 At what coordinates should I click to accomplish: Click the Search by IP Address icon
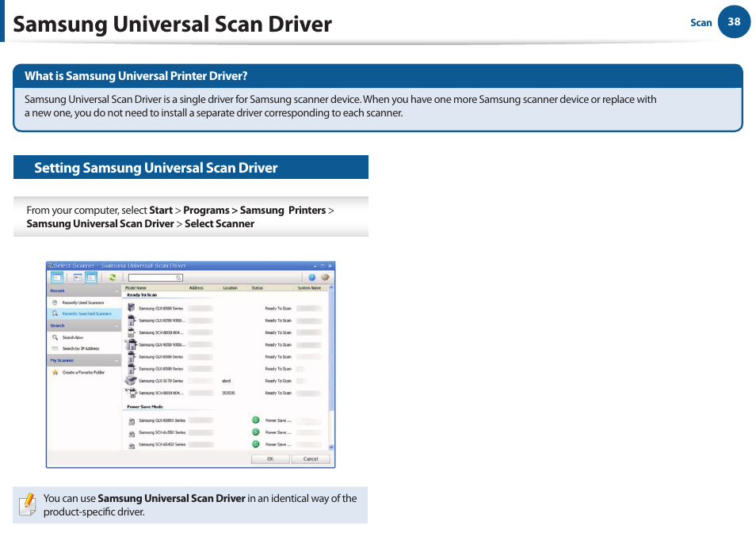(x=55, y=348)
